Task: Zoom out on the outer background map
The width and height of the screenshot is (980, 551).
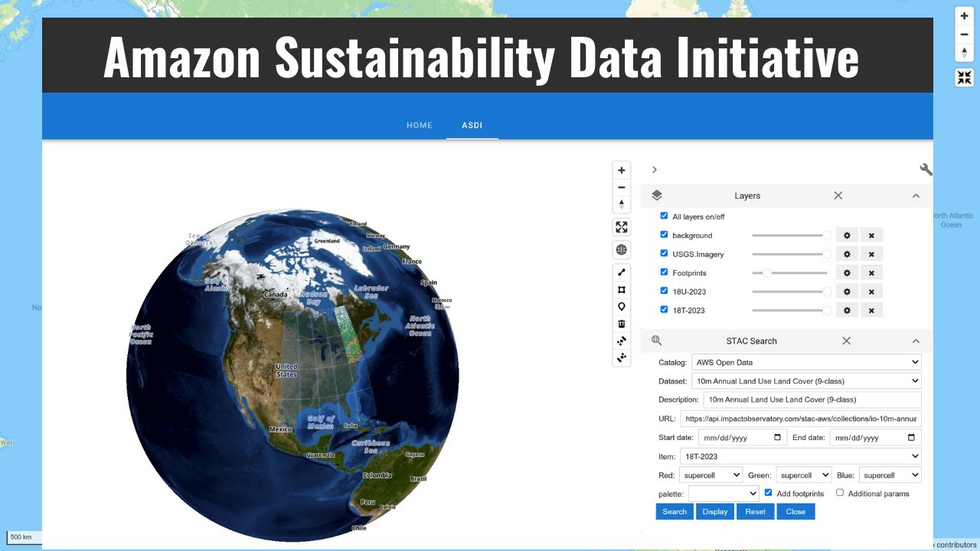Action: 965,34
